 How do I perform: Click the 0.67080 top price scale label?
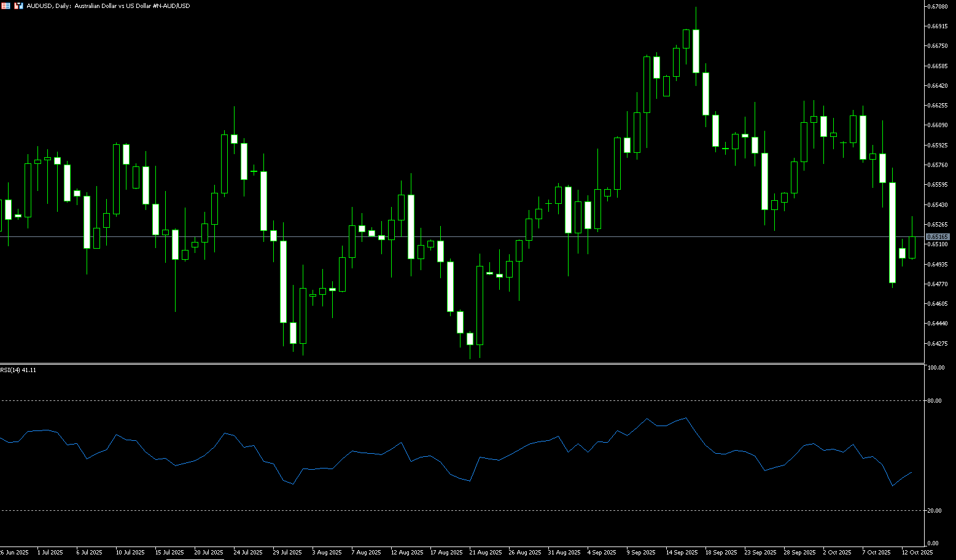tap(938, 7)
